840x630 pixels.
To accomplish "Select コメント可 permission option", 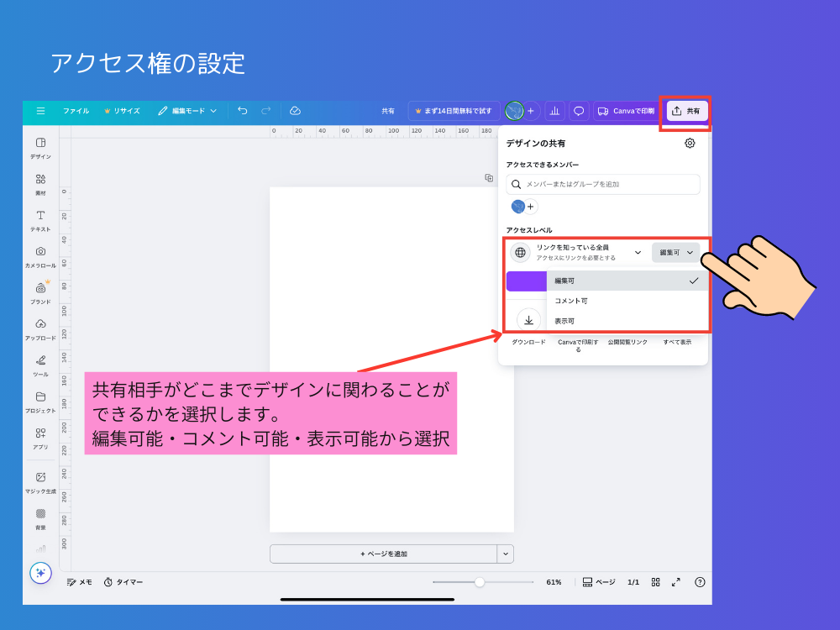I will (627, 301).
